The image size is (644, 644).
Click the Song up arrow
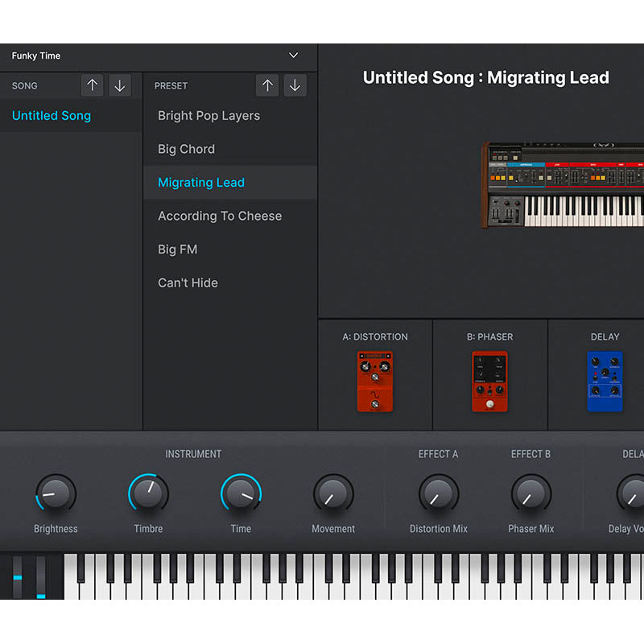pos(93,85)
